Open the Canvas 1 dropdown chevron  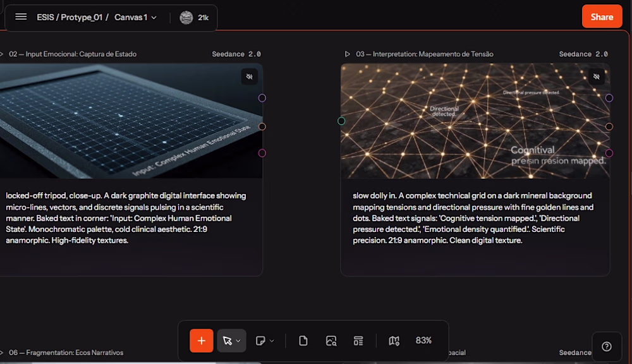click(154, 18)
